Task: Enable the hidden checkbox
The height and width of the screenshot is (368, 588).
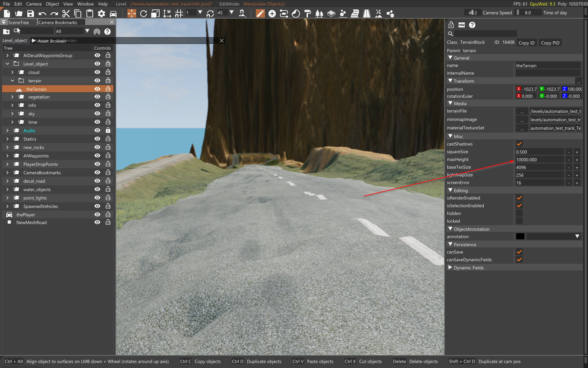Action: click(x=519, y=213)
